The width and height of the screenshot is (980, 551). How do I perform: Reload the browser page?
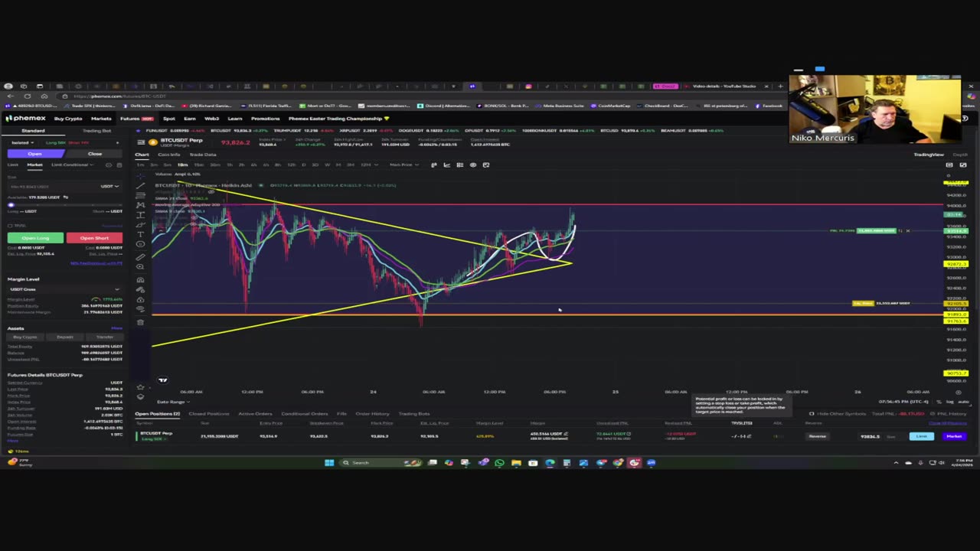coord(28,96)
